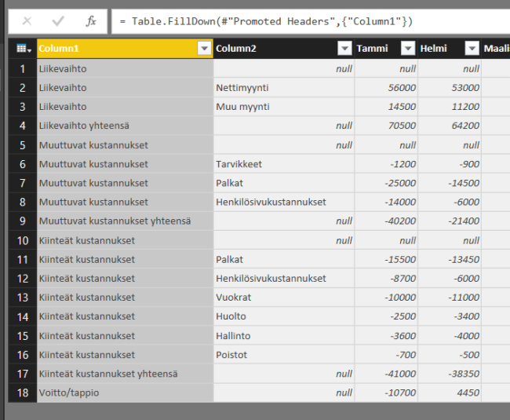Open the Column1 filter dropdown

pyautogui.click(x=204, y=49)
